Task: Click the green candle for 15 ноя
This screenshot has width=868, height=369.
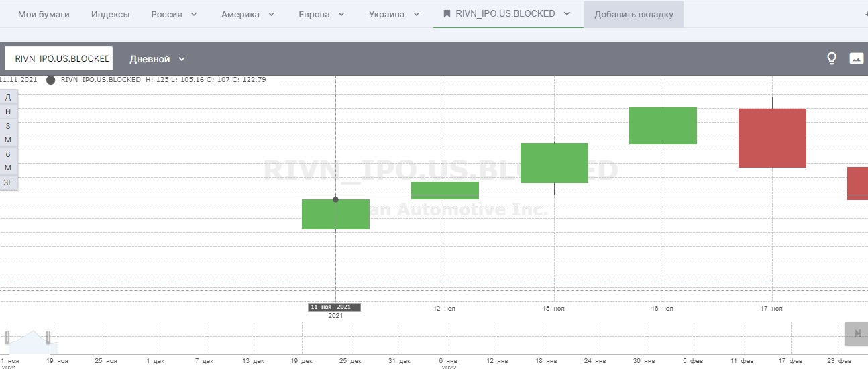Action: 554,163
